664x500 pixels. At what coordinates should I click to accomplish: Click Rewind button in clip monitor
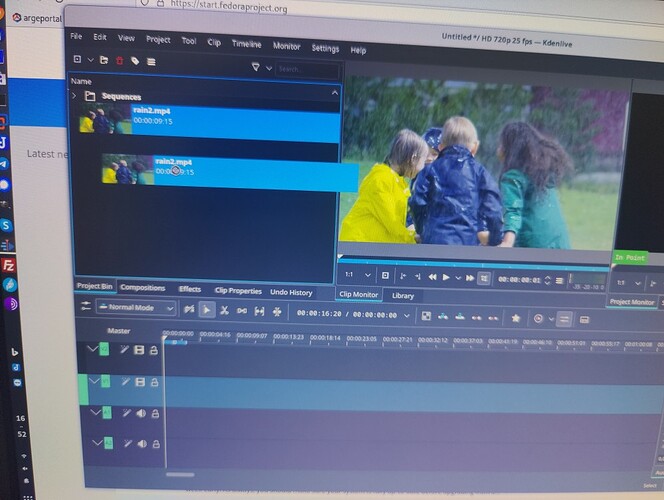coord(432,277)
